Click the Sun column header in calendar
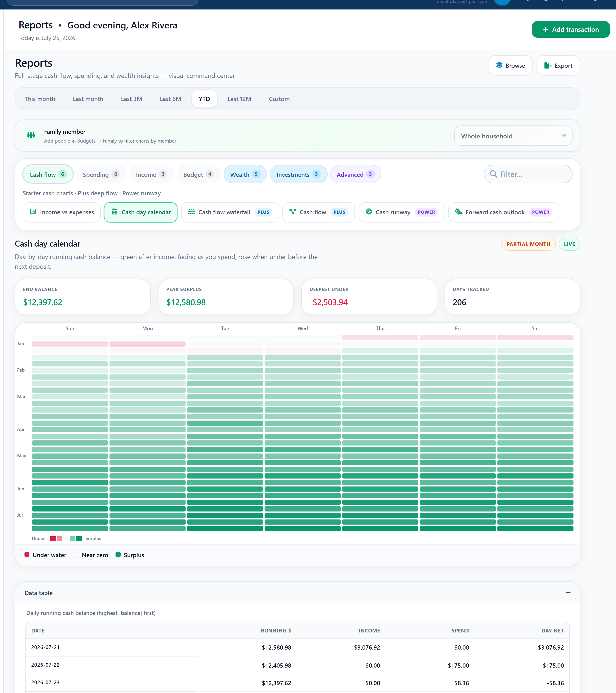Screen dimensions: 616x693 (70, 329)
